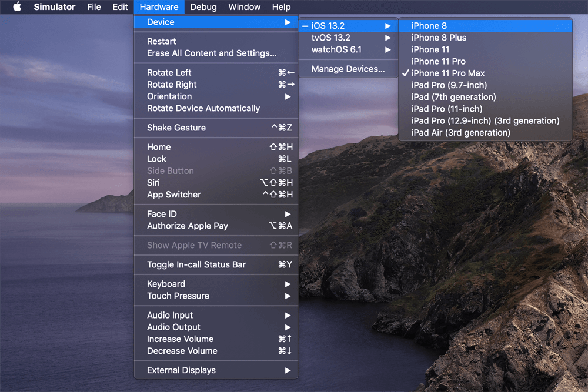Select Lock from the menu
The image size is (588, 392).
click(x=216, y=159)
